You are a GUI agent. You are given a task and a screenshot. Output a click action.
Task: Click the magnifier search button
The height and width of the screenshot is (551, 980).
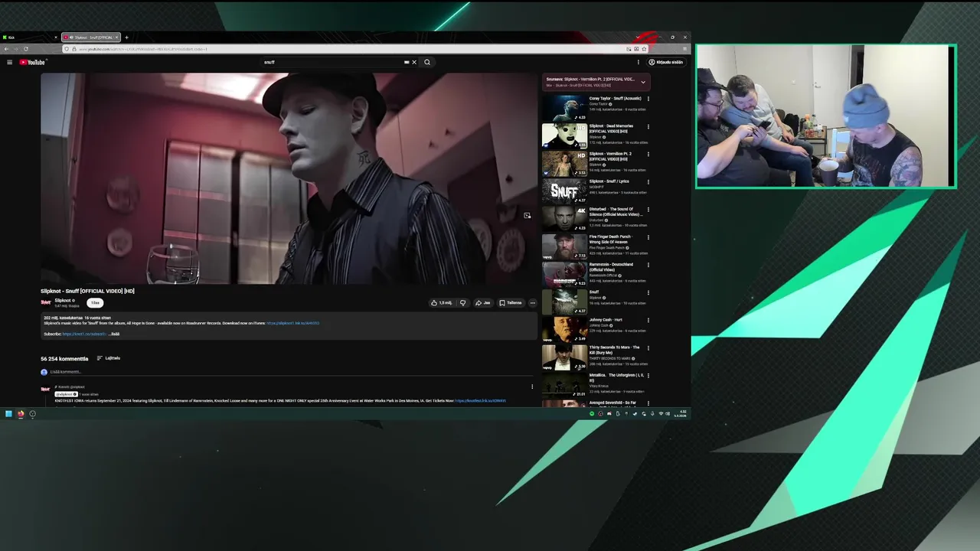coord(427,62)
